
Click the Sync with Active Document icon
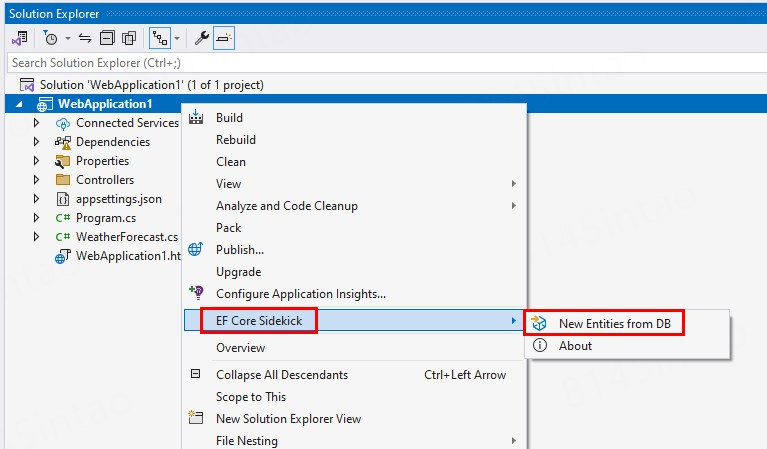85,38
